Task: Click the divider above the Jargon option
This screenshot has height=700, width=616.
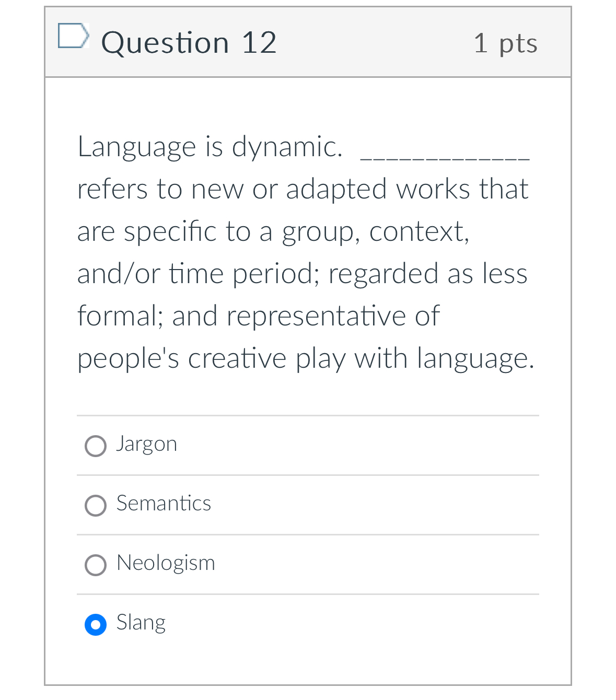Action: click(x=307, y=416)
